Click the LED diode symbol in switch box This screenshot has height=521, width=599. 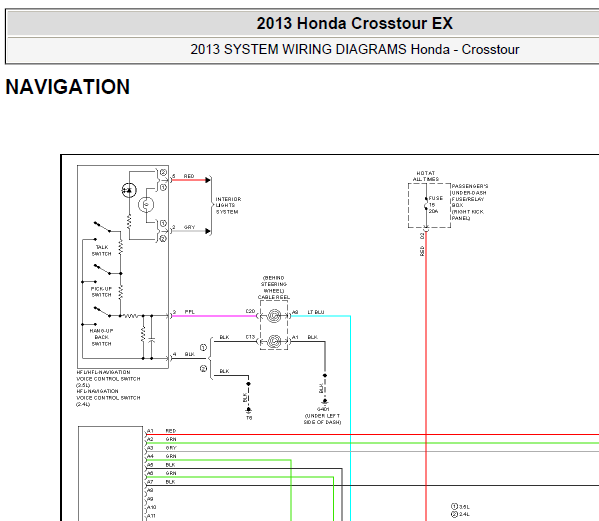129,190
